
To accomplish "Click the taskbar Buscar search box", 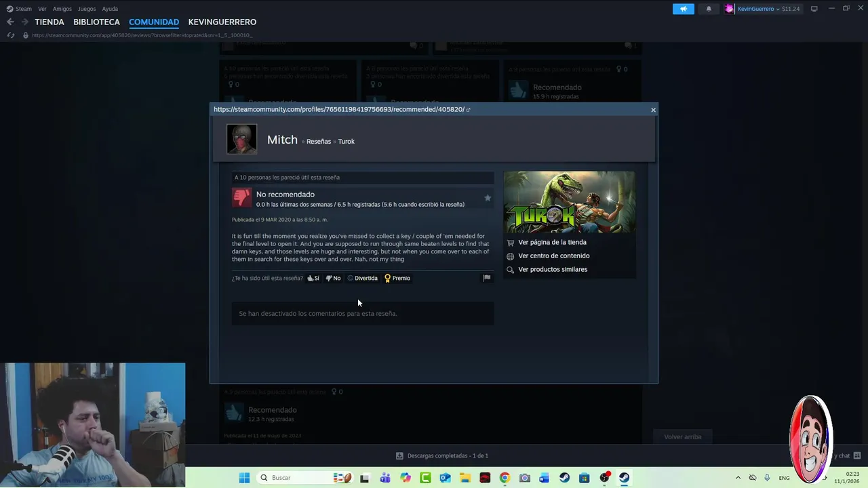I will tap(306, 478).
